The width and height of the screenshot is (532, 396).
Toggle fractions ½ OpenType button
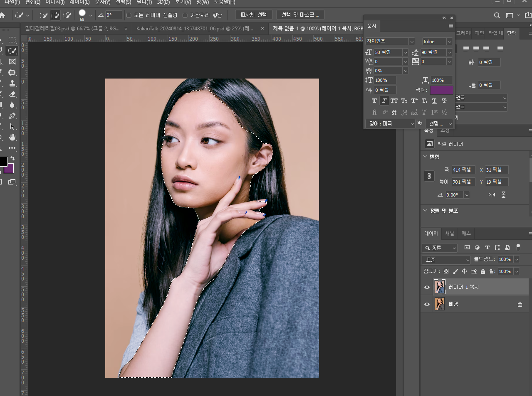click(444, 112)
